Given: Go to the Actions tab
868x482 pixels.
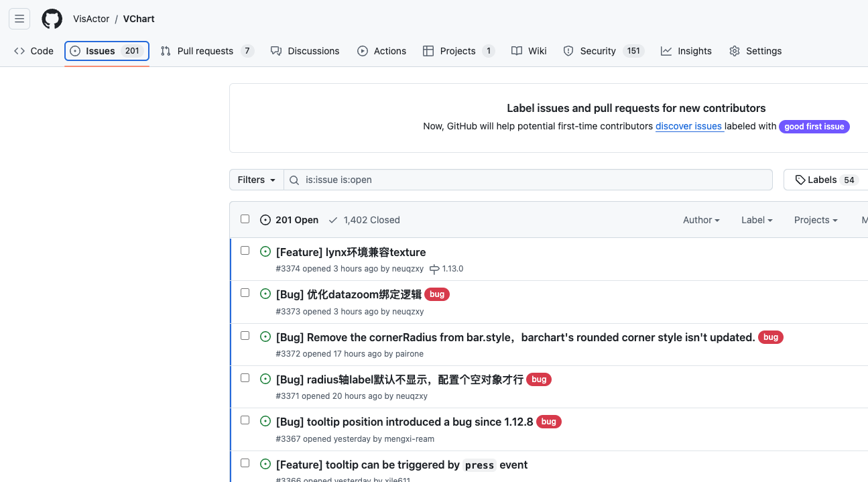Looking at the screenshot, I should (x=381, y=51).
